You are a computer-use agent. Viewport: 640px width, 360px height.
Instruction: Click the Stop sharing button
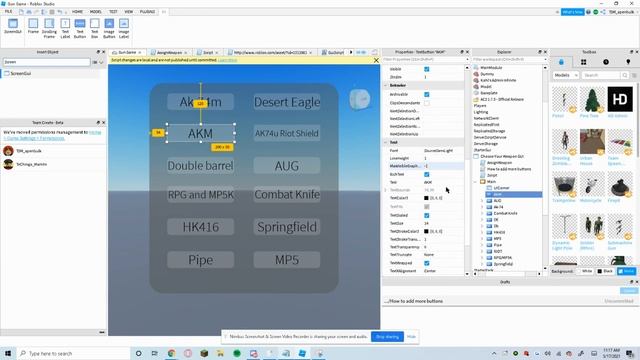387,337
